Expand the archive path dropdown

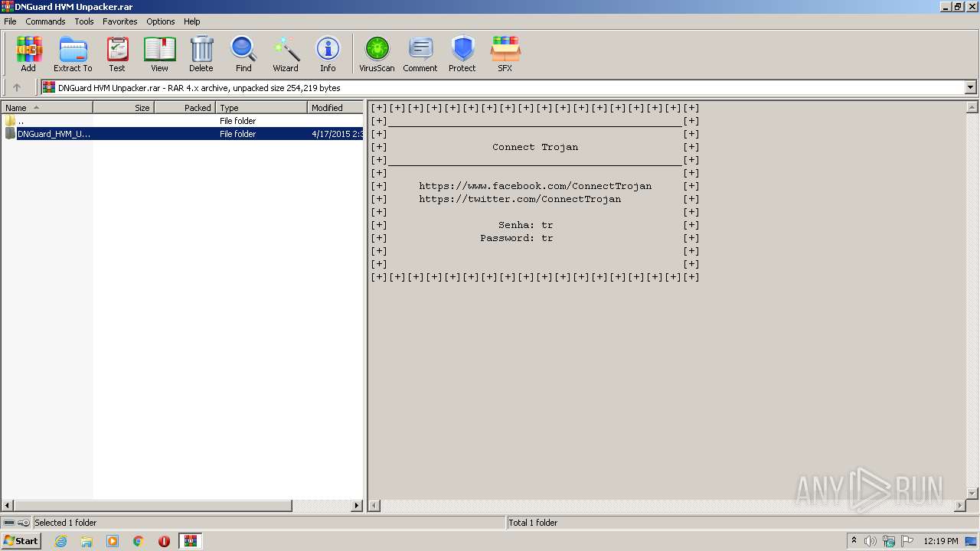pos(970,87)
